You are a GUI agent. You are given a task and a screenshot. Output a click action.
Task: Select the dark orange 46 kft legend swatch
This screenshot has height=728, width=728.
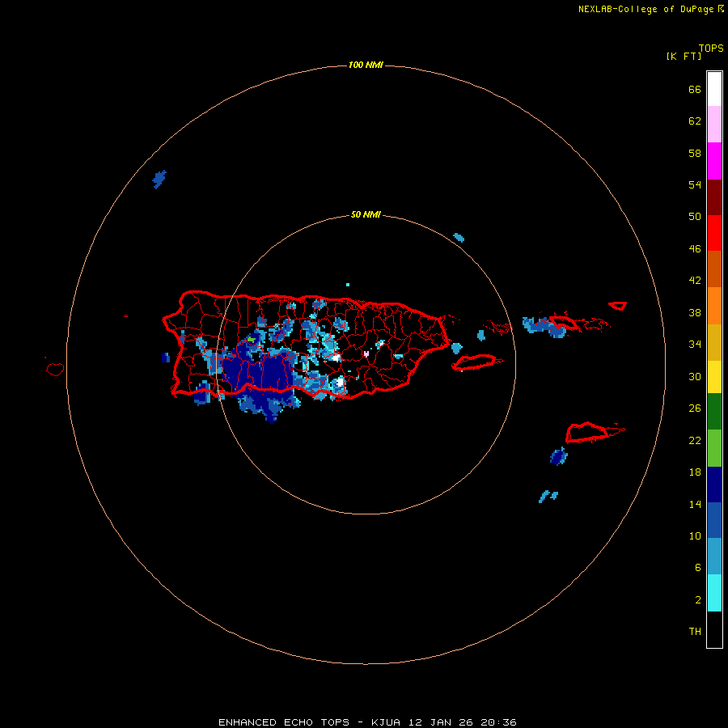[x=714, y=269]
